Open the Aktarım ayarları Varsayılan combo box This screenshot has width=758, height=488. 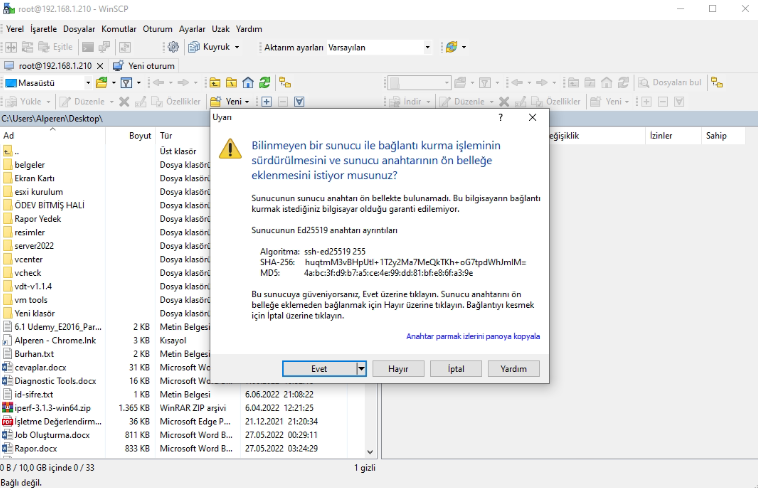coord(379,47)
